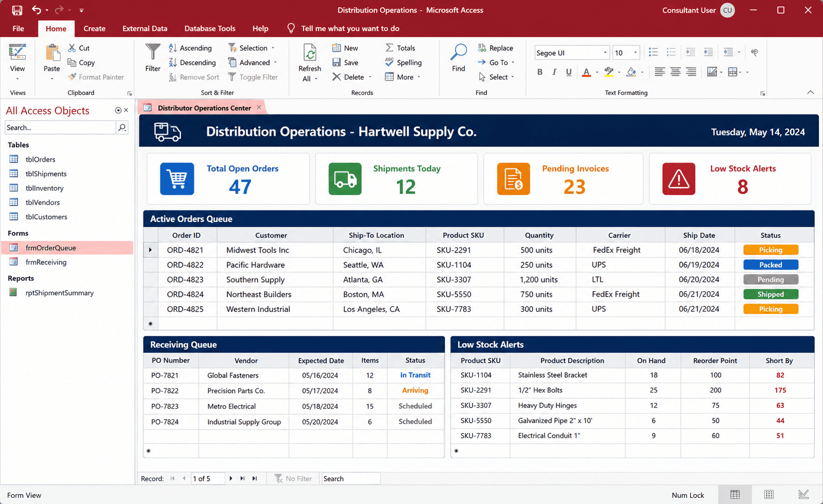Select the Distributor Operations Center document tab
The image size is (823, 504).
(x=204, y=108)
